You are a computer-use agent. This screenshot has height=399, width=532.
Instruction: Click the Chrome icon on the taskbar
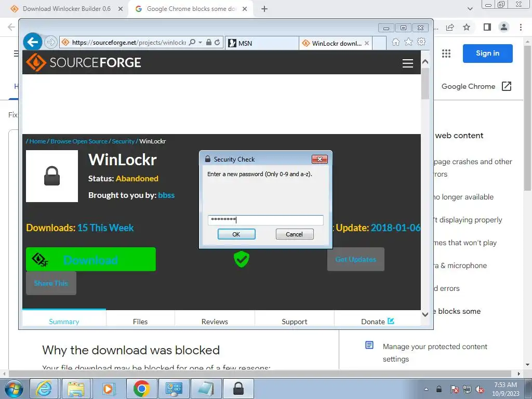click(141, 389)
